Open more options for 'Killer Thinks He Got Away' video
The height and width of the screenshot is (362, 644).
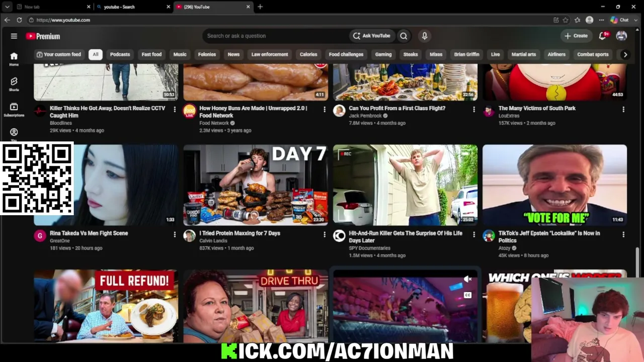click(x=175, y=109)
